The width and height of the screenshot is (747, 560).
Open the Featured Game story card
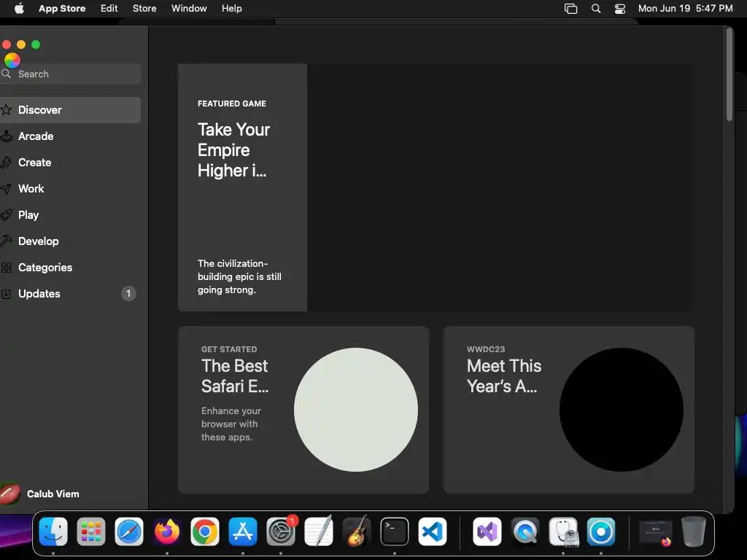click(436, 187)
